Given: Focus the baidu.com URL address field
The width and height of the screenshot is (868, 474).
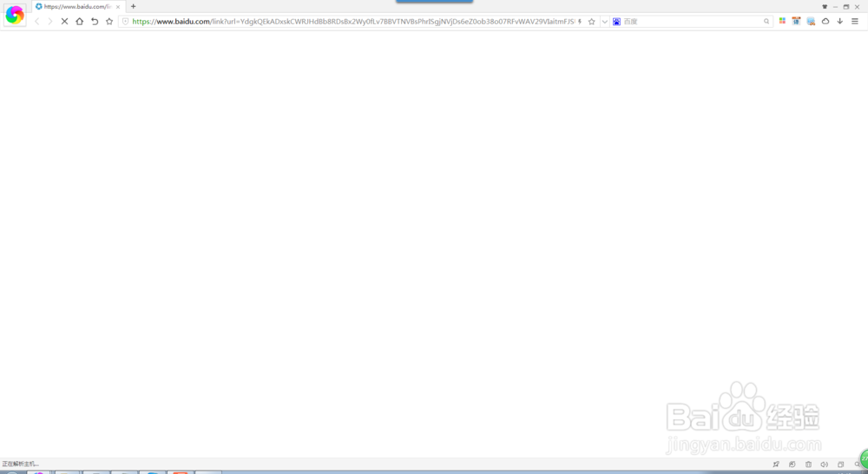Looking at the screenshot, I should tap(353, 22).
